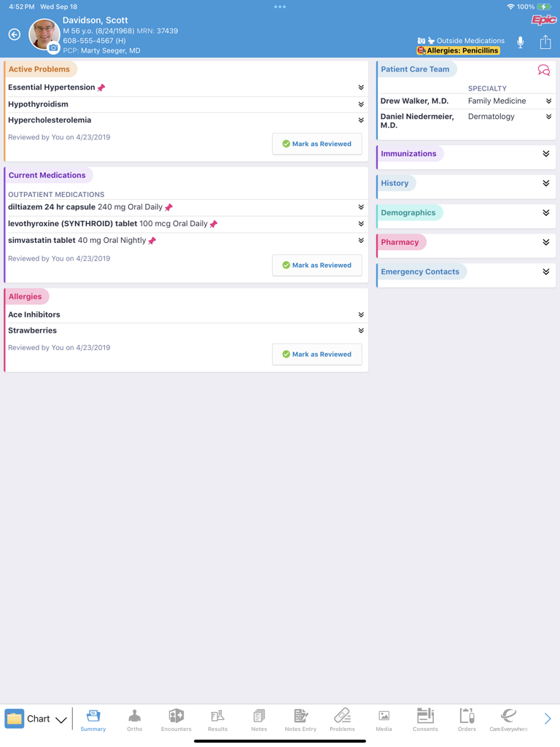Open the Results flask icon

click(217, 717)
